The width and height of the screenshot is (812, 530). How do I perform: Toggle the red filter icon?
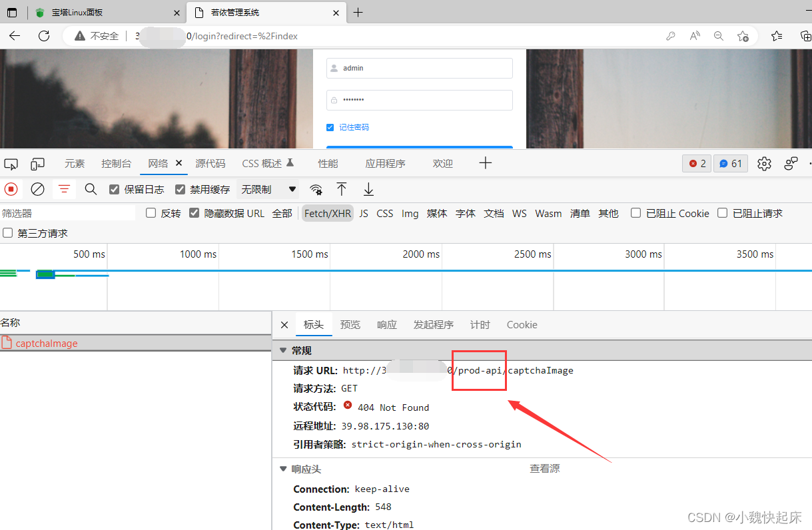[x=64, y=189]
